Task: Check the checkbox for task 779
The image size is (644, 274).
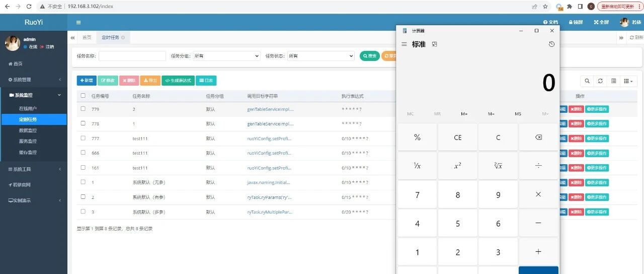Action: 83,109
